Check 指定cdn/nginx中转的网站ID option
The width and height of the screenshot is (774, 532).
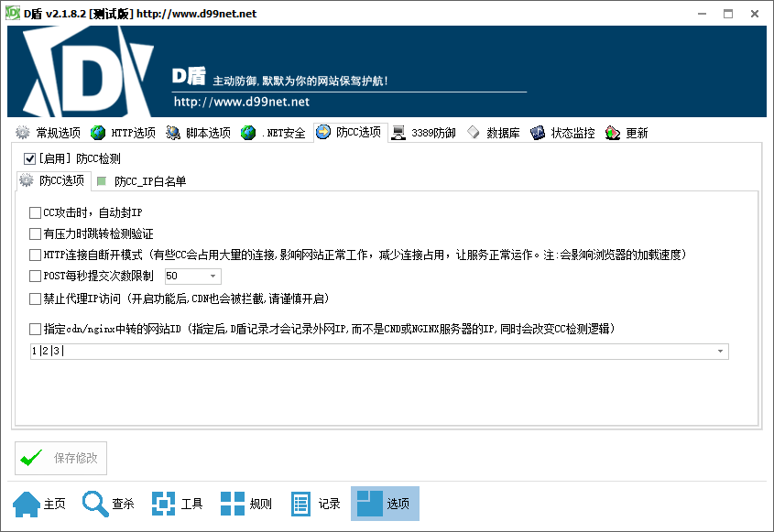(35, 329)
